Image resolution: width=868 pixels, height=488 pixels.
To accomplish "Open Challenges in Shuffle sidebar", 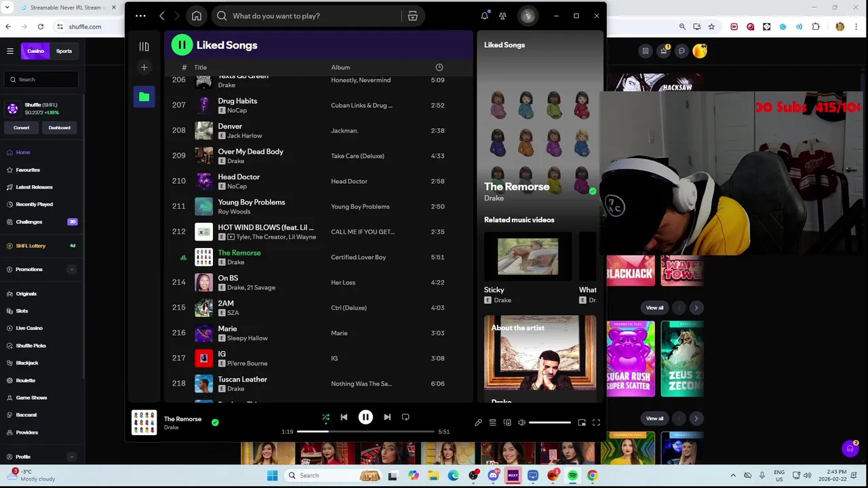I will [28, 222].
